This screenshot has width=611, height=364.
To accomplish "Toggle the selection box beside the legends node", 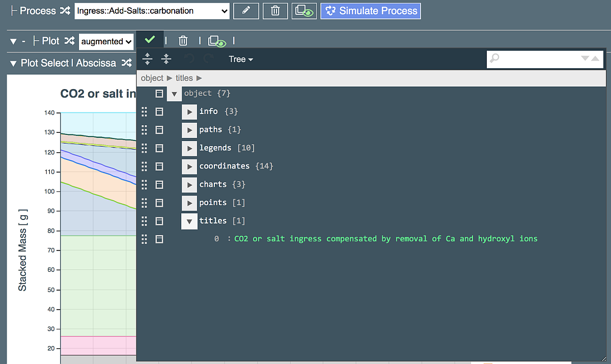I will pos(159,148).
